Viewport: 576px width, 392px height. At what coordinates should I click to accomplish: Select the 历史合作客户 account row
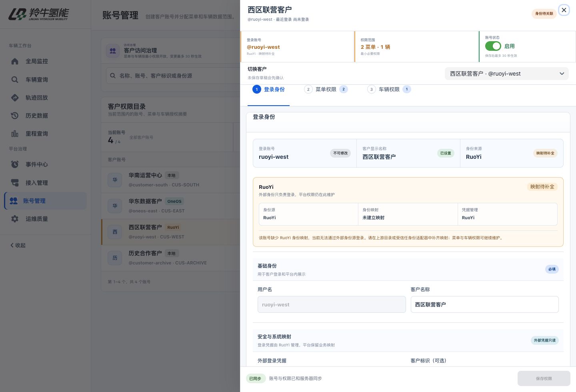(x=171, y=258)
